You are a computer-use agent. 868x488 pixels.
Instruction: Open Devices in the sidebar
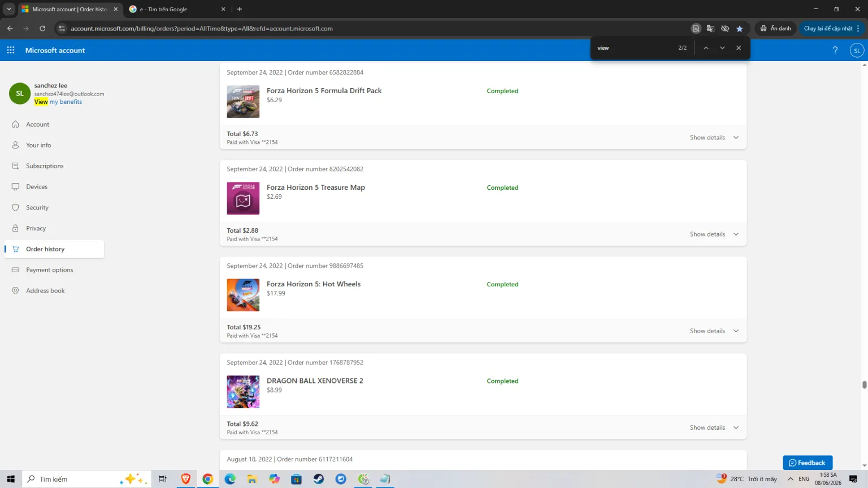54,187
